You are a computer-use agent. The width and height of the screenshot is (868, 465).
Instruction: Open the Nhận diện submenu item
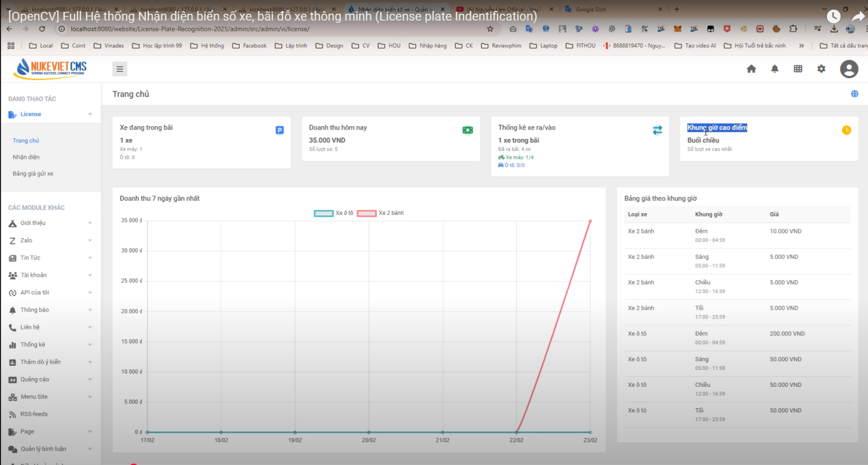click(26, 157)
